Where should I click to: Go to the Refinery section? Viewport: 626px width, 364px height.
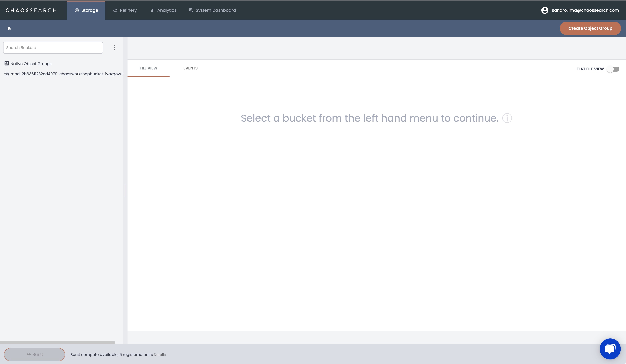tap(125, 10)
